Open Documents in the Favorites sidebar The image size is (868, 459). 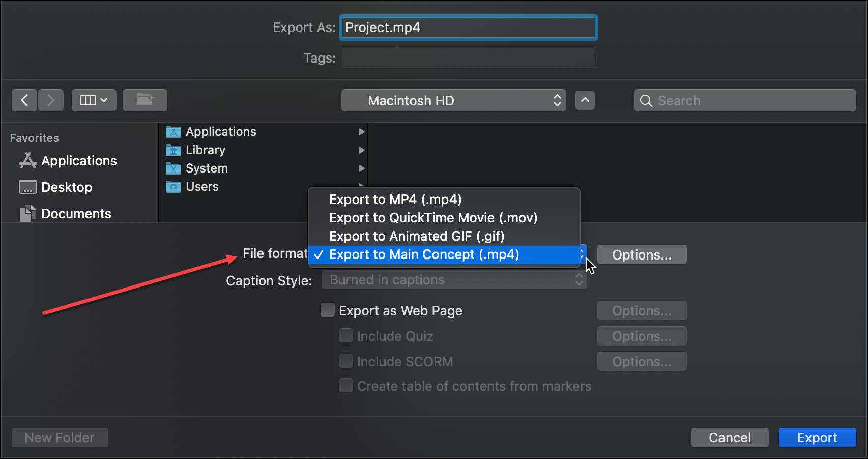[76, 214]
